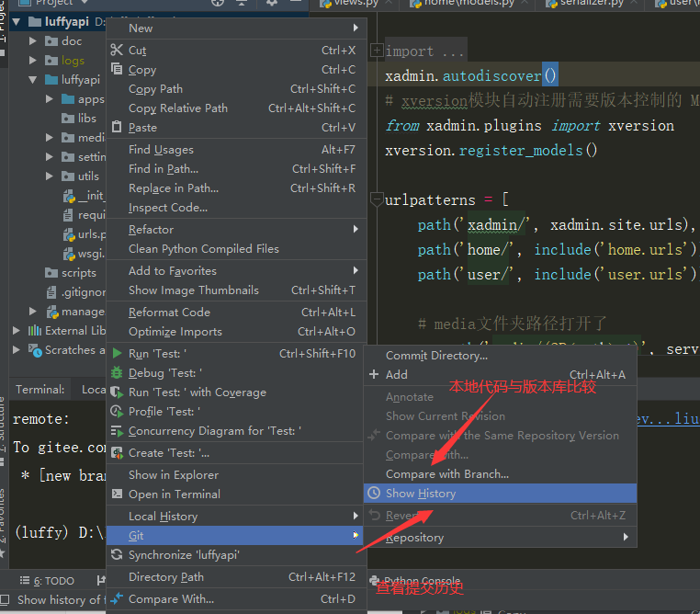The width and height of the screenshot is (700, 614).
Task: Click the Paste clipboard icon
Action: 117,127
